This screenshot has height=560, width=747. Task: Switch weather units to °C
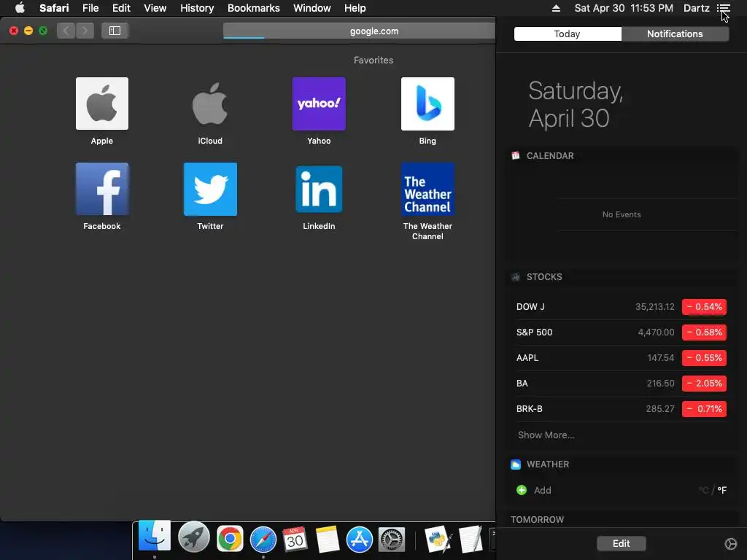704,490
